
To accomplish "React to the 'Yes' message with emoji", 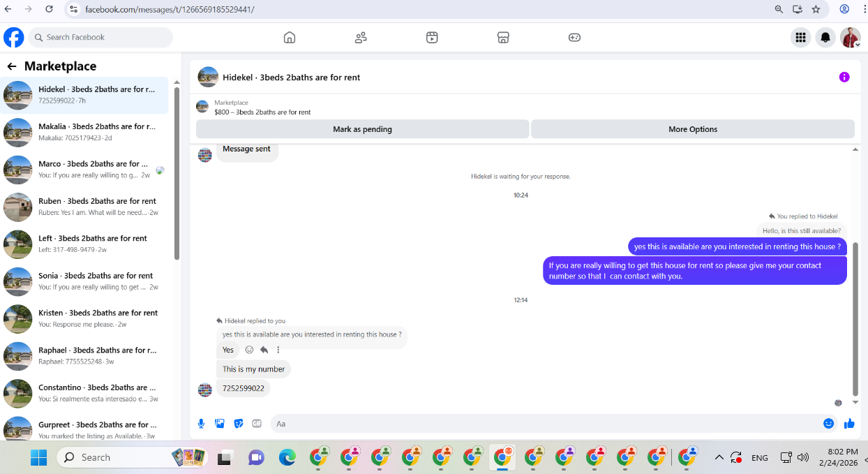I will tap(249, 350).
